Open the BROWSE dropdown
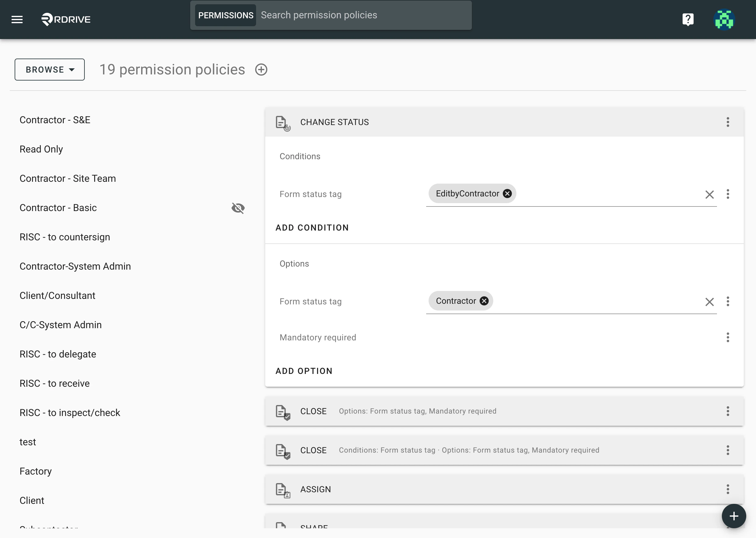The height and width of the screenshot is (538, 756). (49, 69)
